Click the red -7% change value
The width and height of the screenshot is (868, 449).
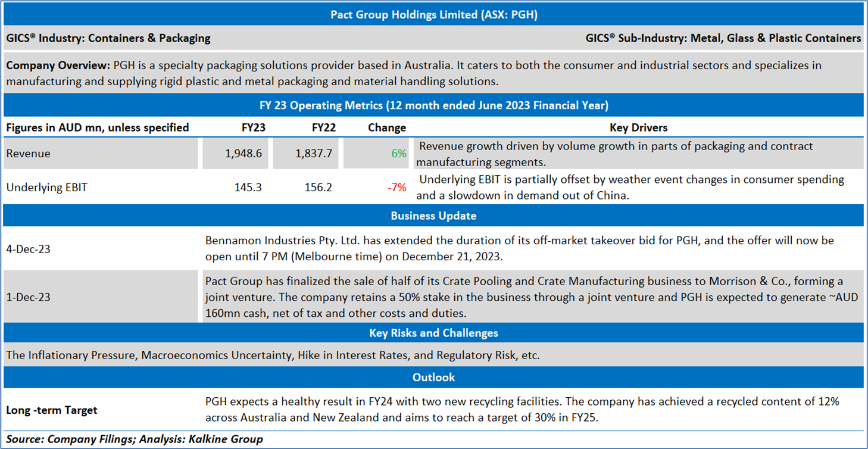point(397,188)
